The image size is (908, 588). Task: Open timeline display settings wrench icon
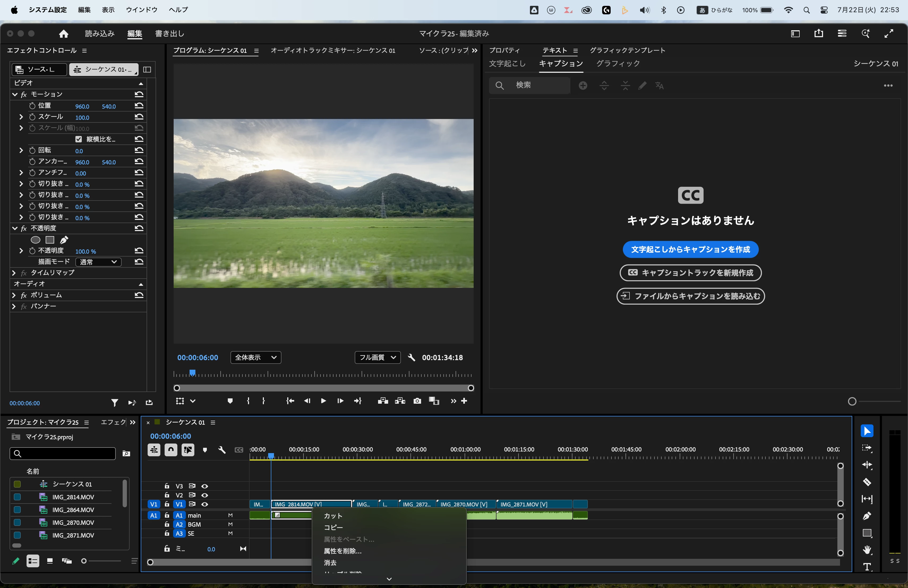click(x=222, y=450)
